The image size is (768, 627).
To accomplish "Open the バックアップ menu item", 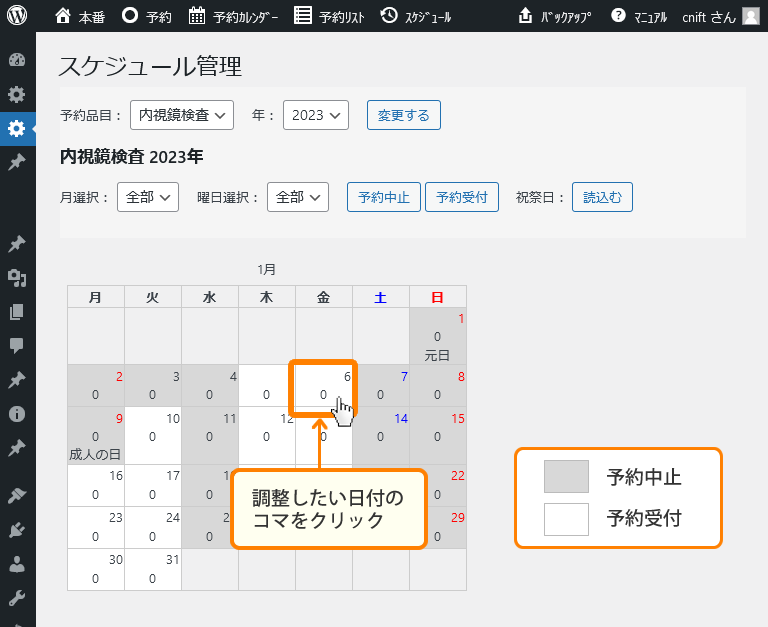I will click(x=554, y=16).
